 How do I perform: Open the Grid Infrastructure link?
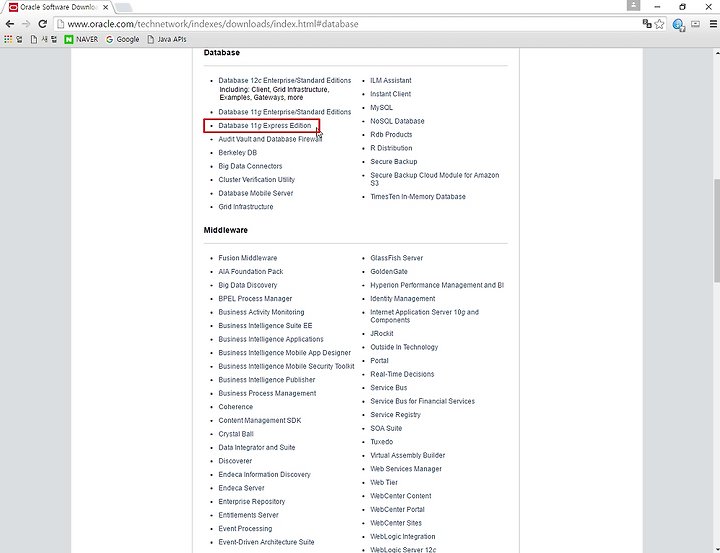(246, 207)
